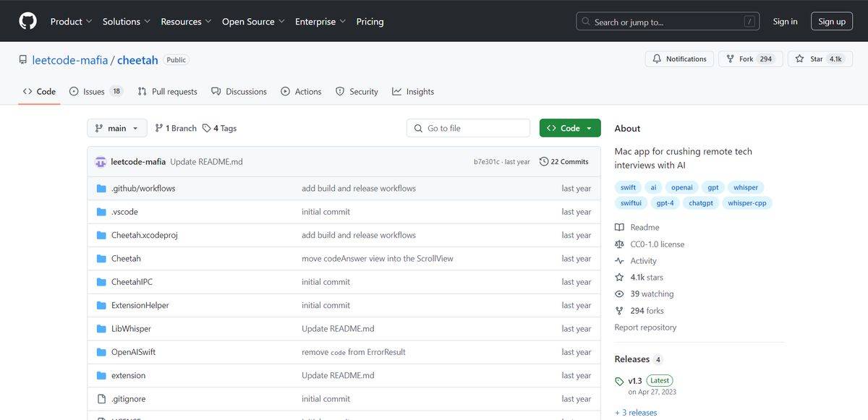Click the star icon to star repository
The height and width of the screenshot is (420, 868).
pos(799,59)
